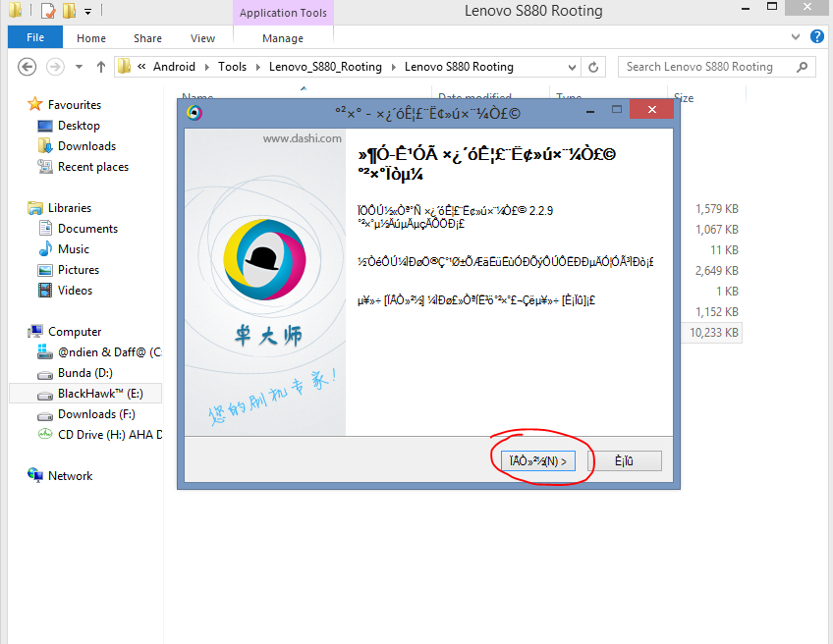Open the Videos library
Viewport: 833px width, 644px height.
[75, 291]
